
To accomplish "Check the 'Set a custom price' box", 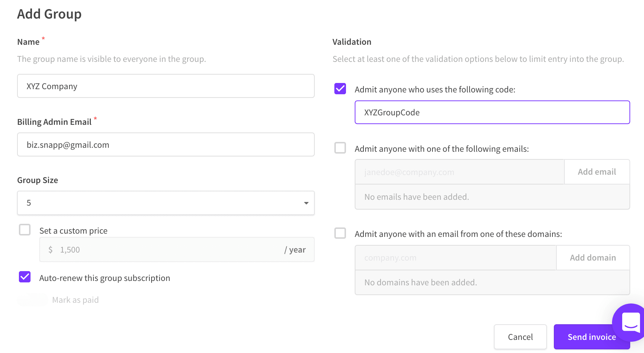I will 25,230.
